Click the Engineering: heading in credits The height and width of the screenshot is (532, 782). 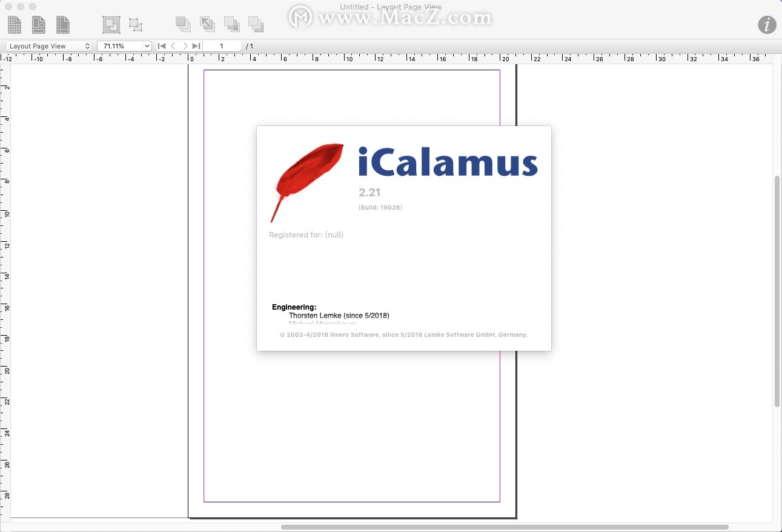point(294,307)
